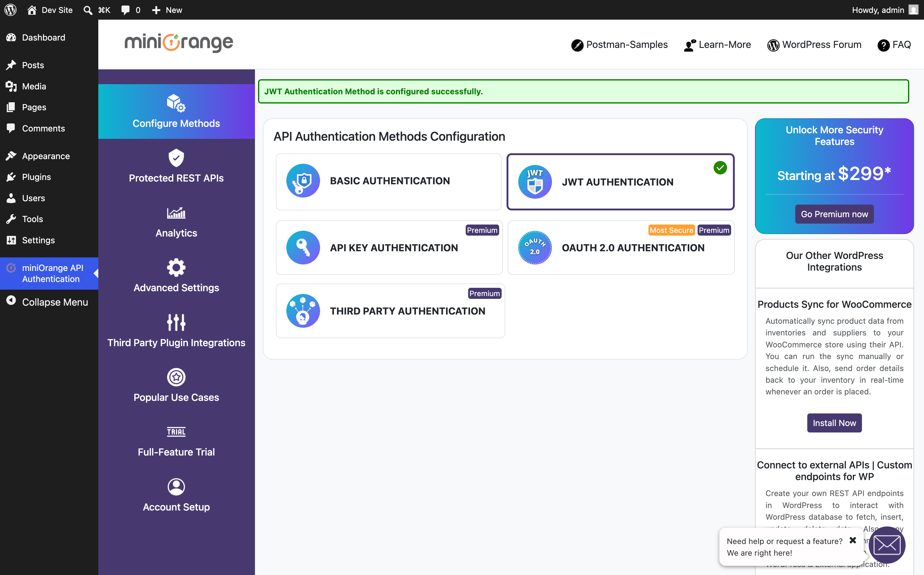This screenshot has width=924, height=575.
Task: Select OAuth 2.0 Authentication card
Action: tap(621, 248)
